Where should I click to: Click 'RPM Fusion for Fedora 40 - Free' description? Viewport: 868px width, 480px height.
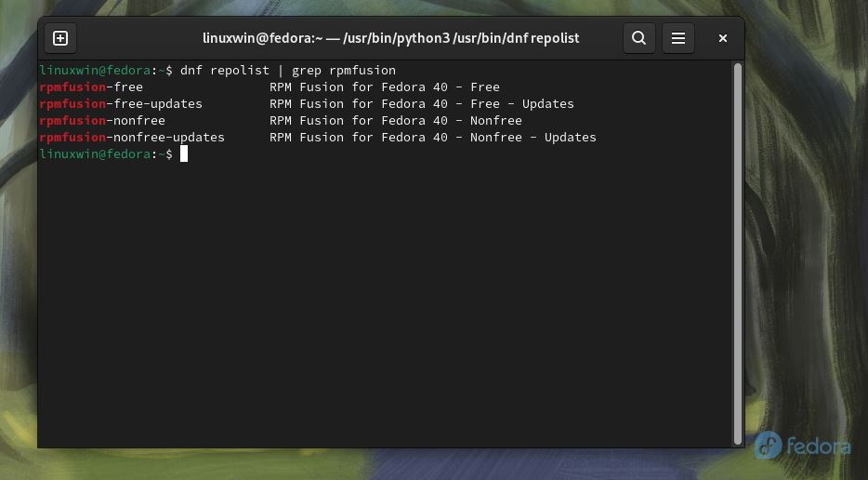click(x=385, y=87)
